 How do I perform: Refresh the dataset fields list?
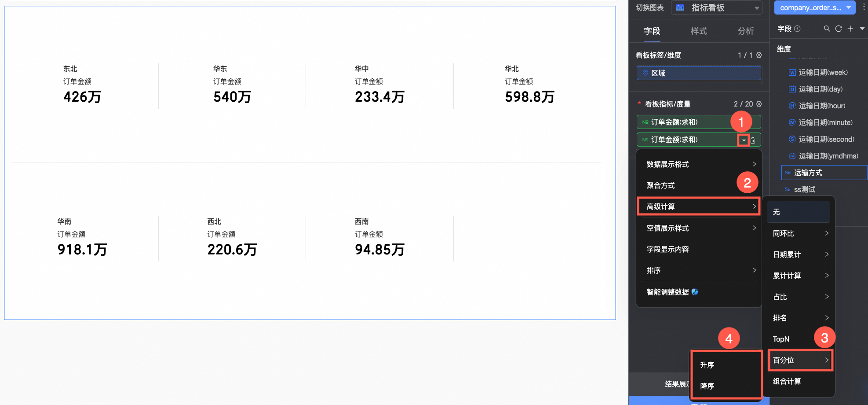click(839, 29)
